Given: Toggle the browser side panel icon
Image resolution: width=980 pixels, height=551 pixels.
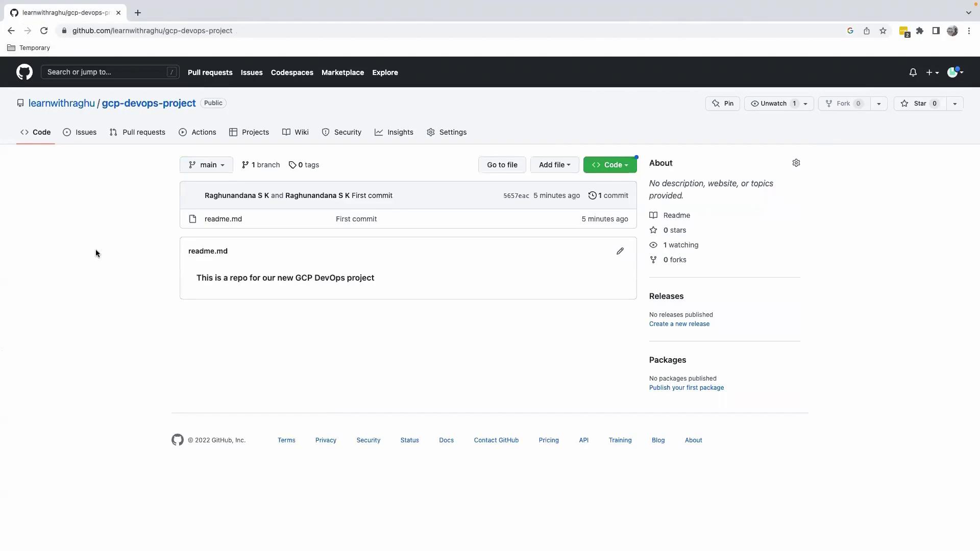Looking at the screenshot, I should click(x=936, y=31).
